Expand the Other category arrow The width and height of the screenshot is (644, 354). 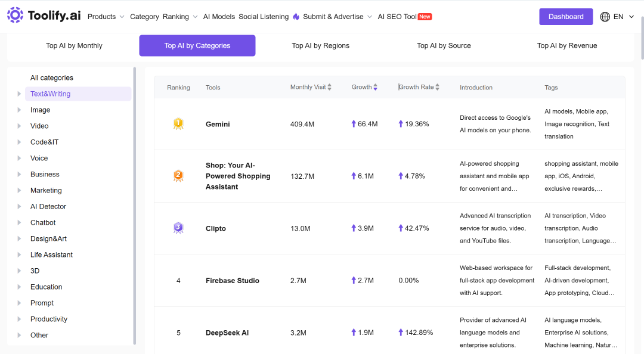19,335
